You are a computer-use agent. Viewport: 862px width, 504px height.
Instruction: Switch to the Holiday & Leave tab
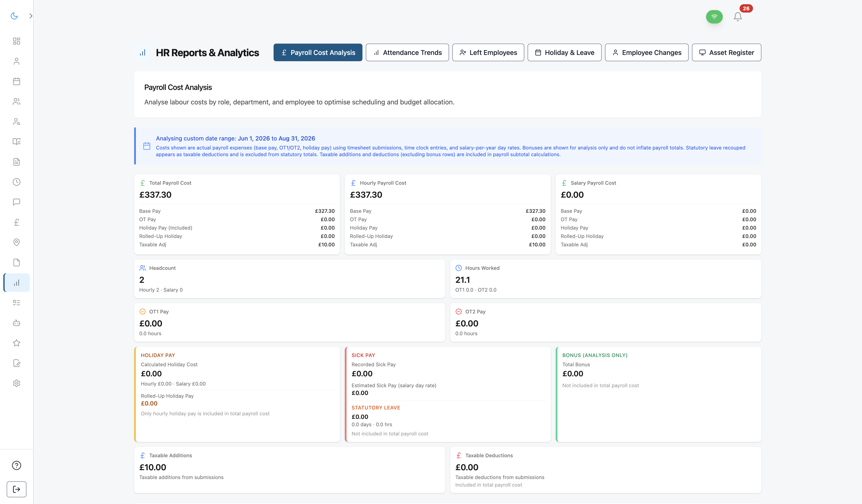coord(564,52)
